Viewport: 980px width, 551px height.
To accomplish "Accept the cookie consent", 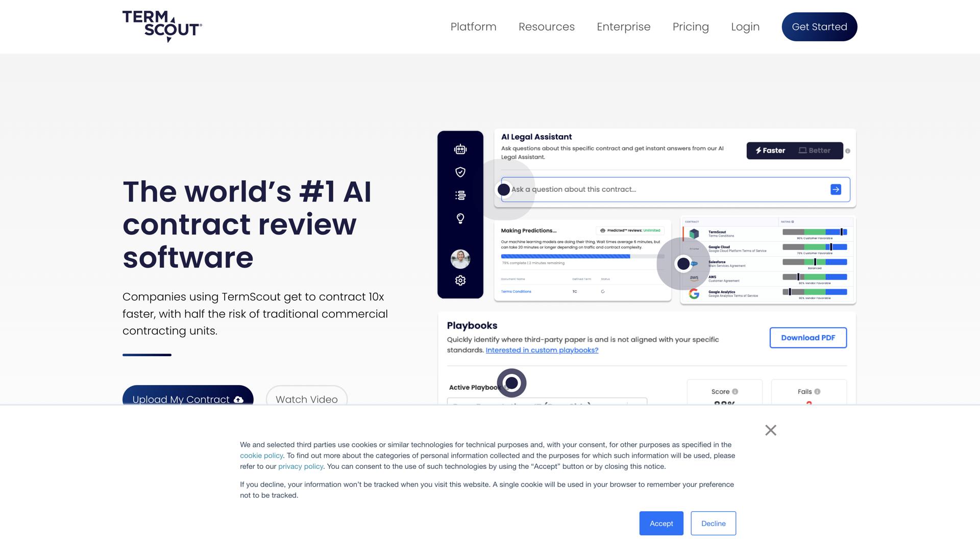I will (661, 523).
